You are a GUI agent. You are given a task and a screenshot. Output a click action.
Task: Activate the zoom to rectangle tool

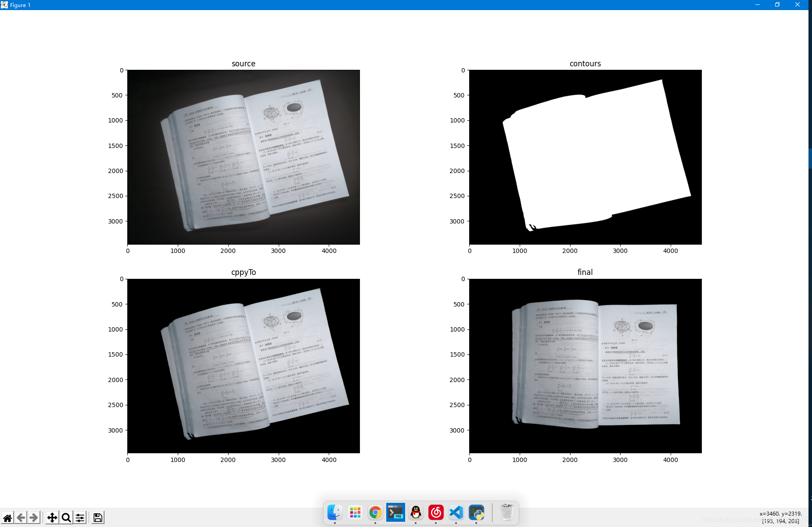66,518
